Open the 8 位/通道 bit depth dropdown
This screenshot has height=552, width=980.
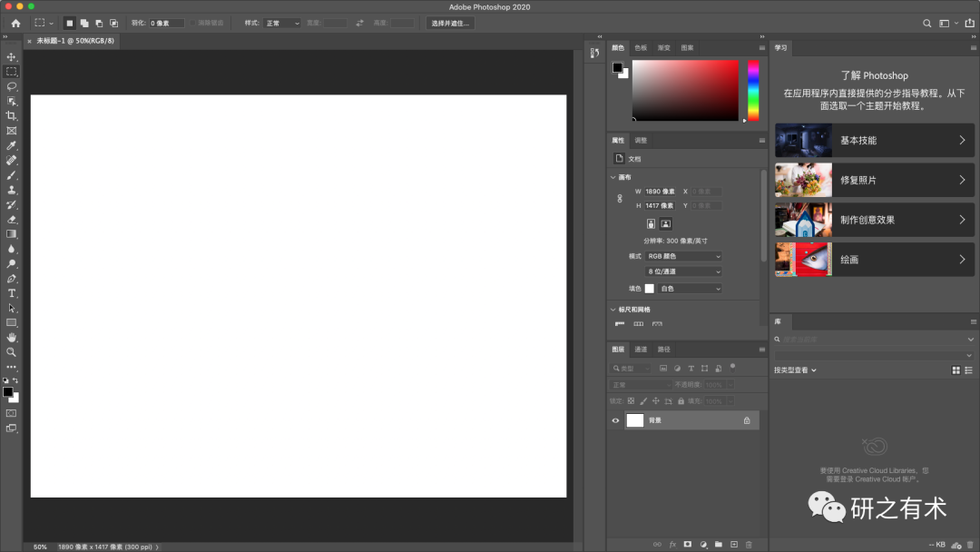click(683, 271)
